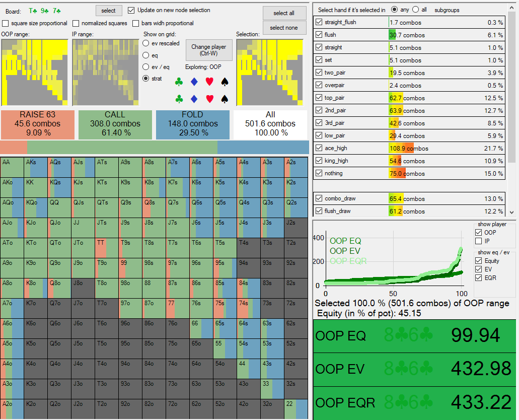The height and width of the screenshot is (420, 519).
Task: Click the green club in the top suit row
Action: [179, 82]
